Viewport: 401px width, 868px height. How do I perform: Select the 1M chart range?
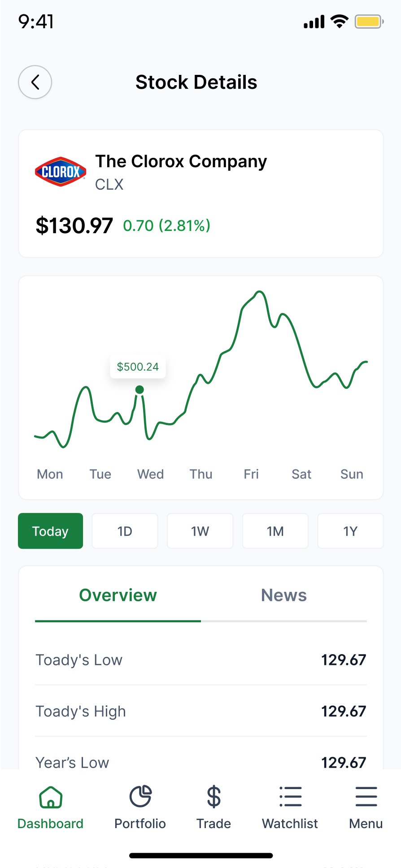pyautogui.click(x=275, y=531)
